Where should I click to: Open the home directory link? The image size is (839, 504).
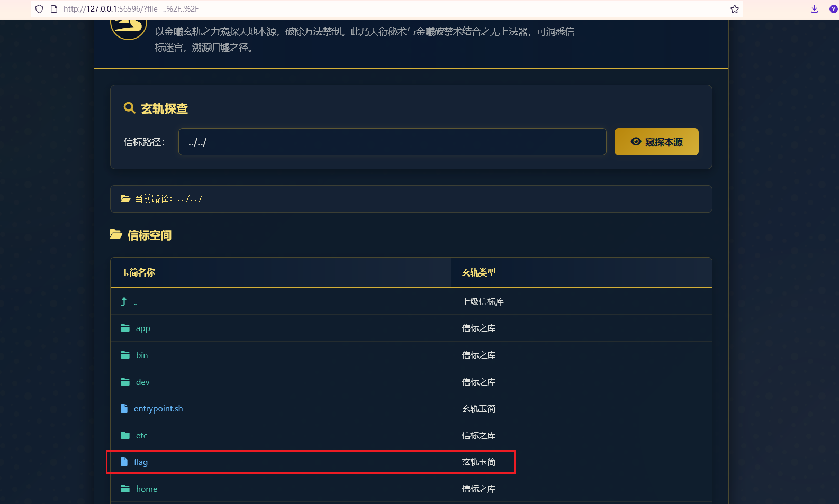click(x=147, y=489)
